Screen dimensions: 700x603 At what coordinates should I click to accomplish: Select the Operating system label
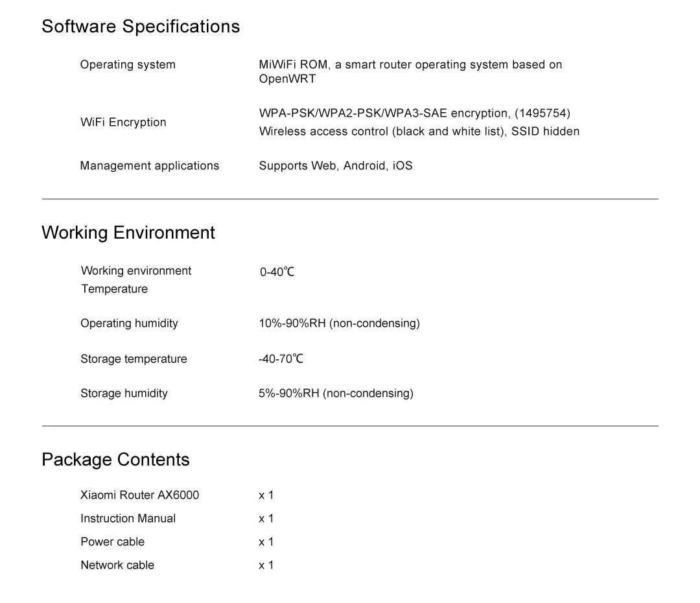coord(128,65)
